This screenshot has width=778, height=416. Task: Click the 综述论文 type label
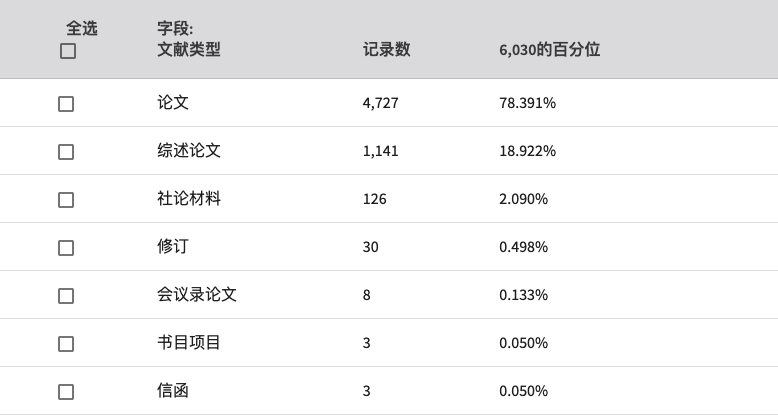click(x=189, y=150)
